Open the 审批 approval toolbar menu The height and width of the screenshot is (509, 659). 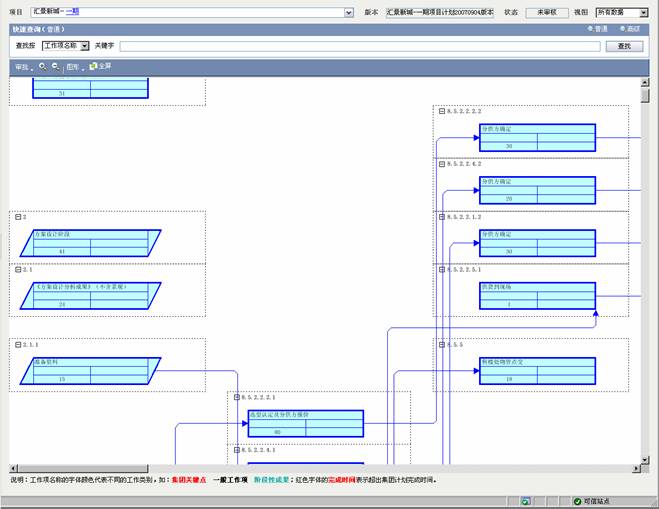(x=22, y=67)
